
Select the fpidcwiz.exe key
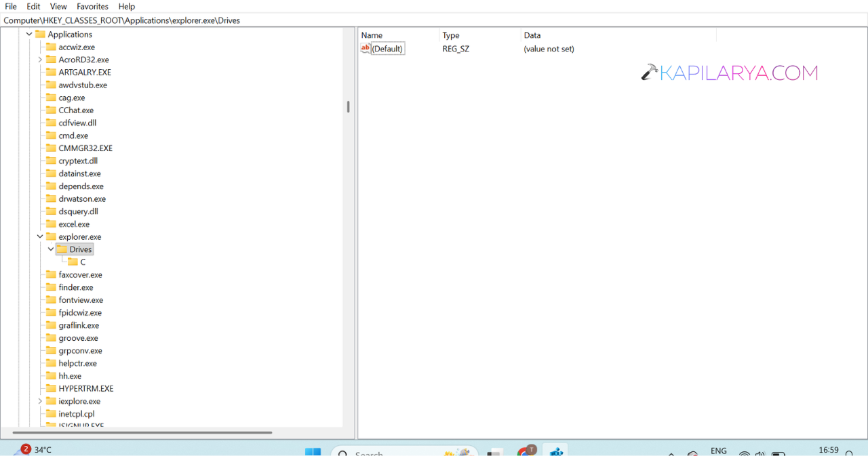80,312
